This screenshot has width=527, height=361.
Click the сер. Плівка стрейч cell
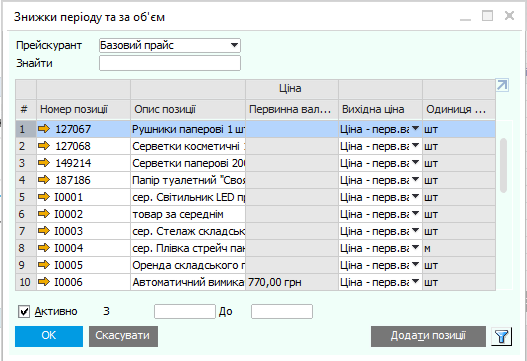pyautogui.click(x=188, y=248)
